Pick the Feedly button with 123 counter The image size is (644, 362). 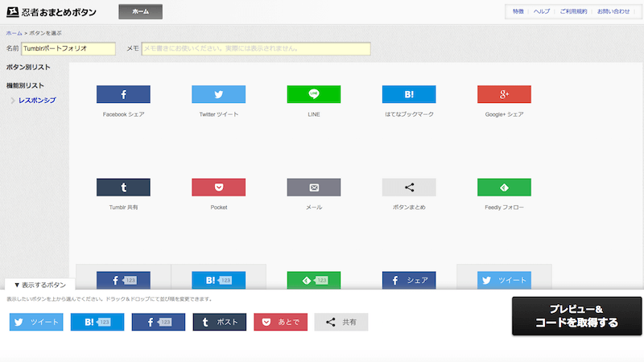[314, 280]
